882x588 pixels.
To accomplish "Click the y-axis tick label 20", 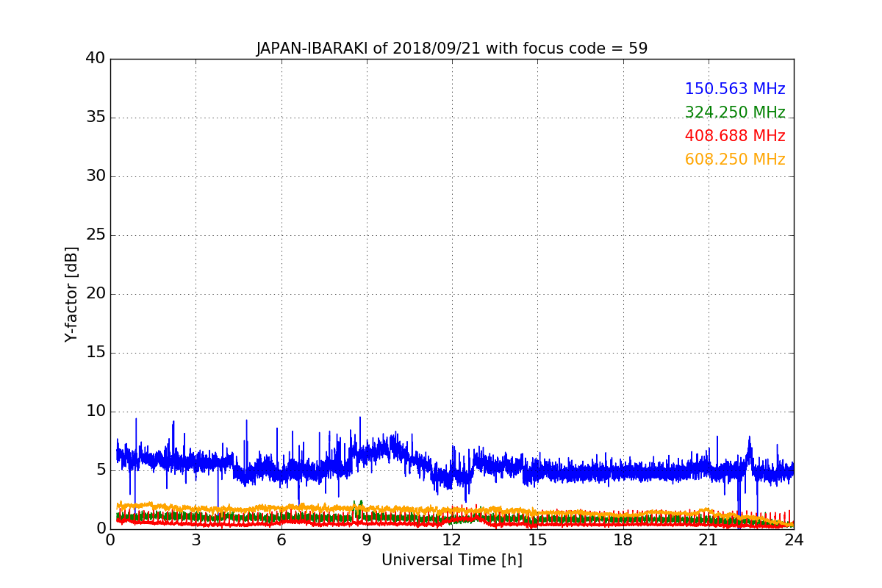I will [x=96, y=293].
